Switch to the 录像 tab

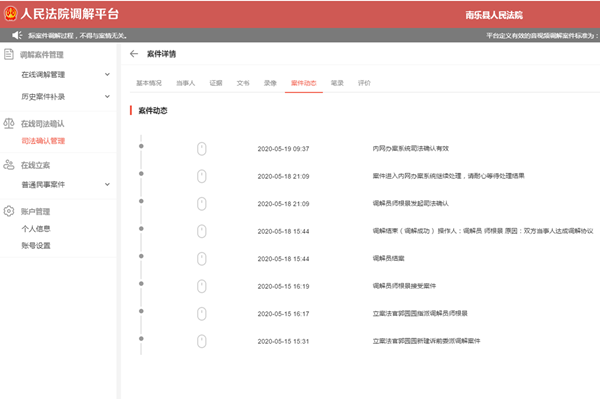click(270, 83)
